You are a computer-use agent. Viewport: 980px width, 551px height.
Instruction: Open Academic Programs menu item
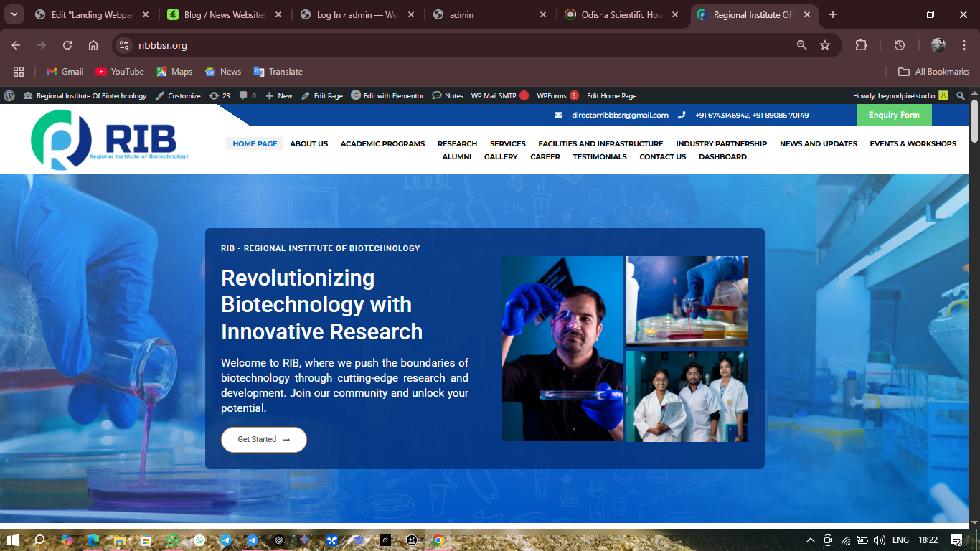382,143
